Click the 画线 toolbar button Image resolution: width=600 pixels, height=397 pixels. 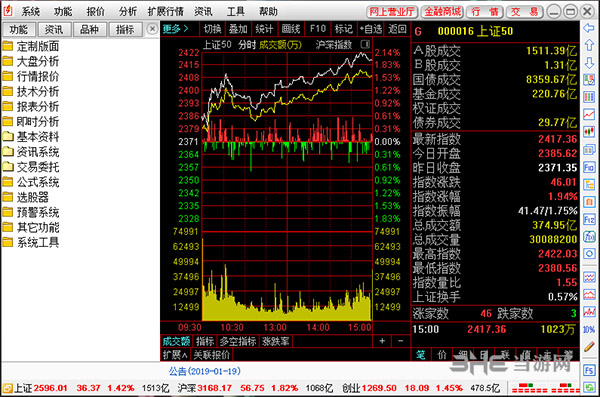coord(291,29)
